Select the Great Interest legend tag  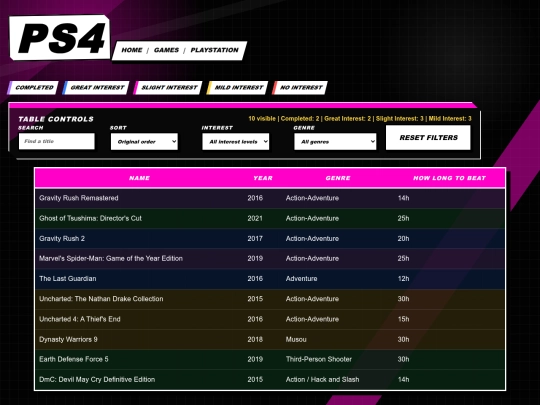[96, 87]
